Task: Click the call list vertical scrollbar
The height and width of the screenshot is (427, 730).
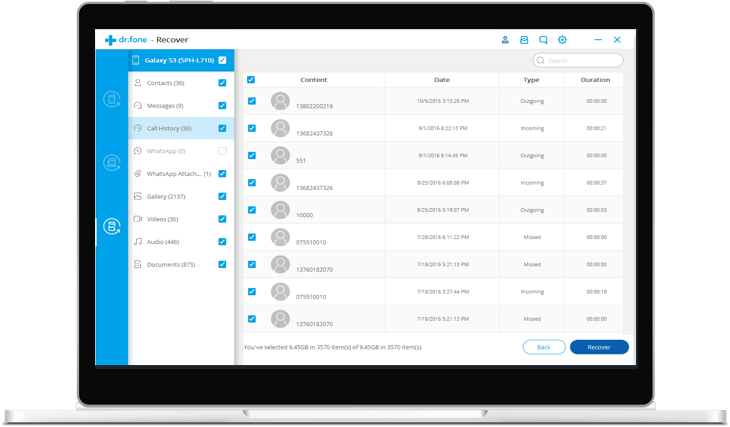Action: (x=629, y=203)
